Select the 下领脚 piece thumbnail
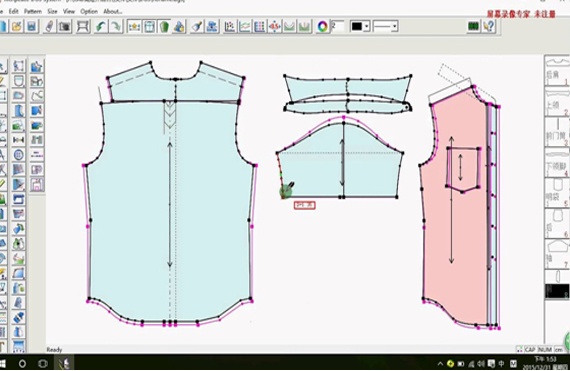The image size is (570, 371). click(x=558, y=163)
